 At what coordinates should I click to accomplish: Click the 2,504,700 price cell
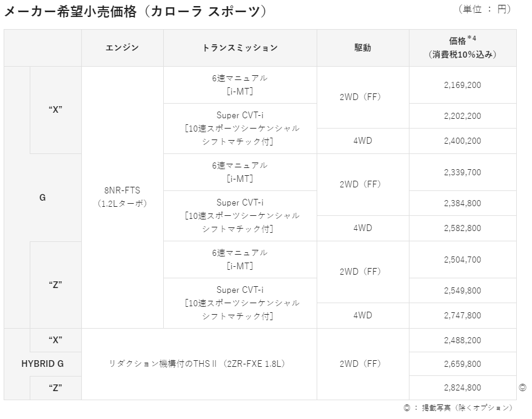462,260
